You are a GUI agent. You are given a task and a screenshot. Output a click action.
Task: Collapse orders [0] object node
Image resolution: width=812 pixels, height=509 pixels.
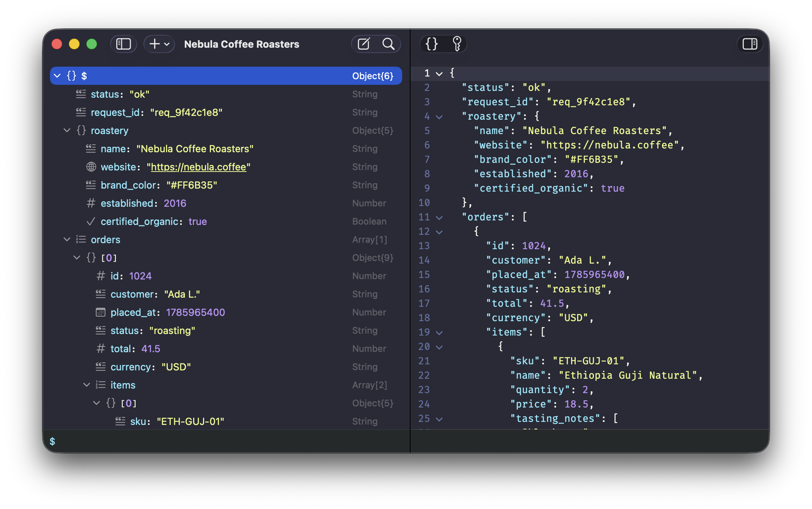(77, 258)
